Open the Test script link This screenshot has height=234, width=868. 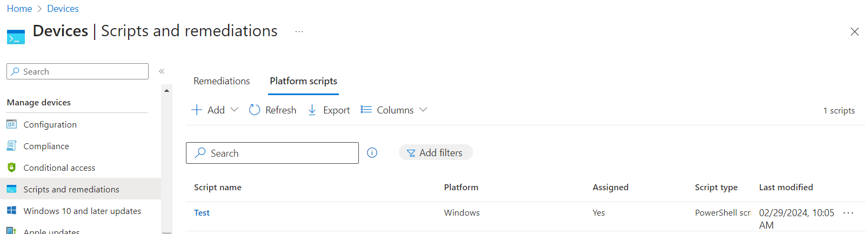202,213
